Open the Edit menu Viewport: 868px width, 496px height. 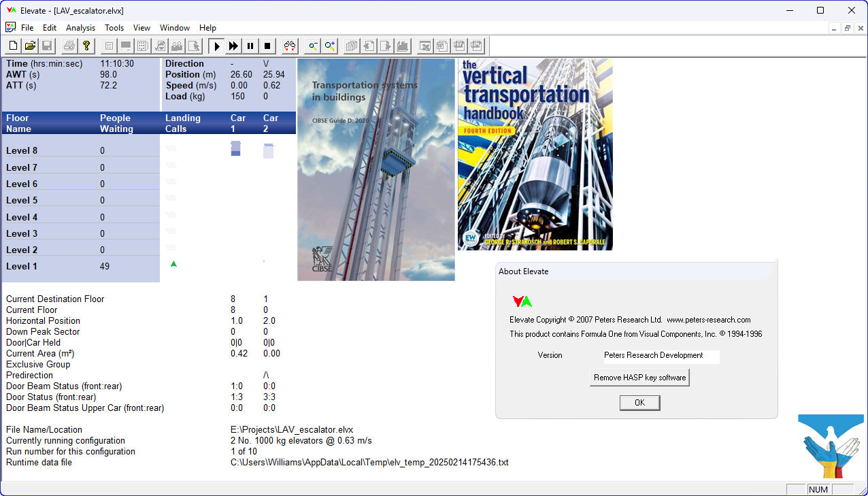point(50,28)
